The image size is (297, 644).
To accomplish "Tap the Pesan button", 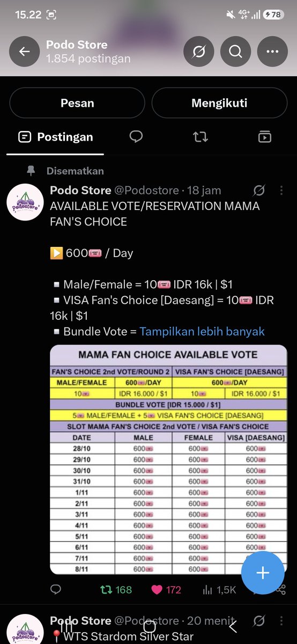I will (77, 103).
